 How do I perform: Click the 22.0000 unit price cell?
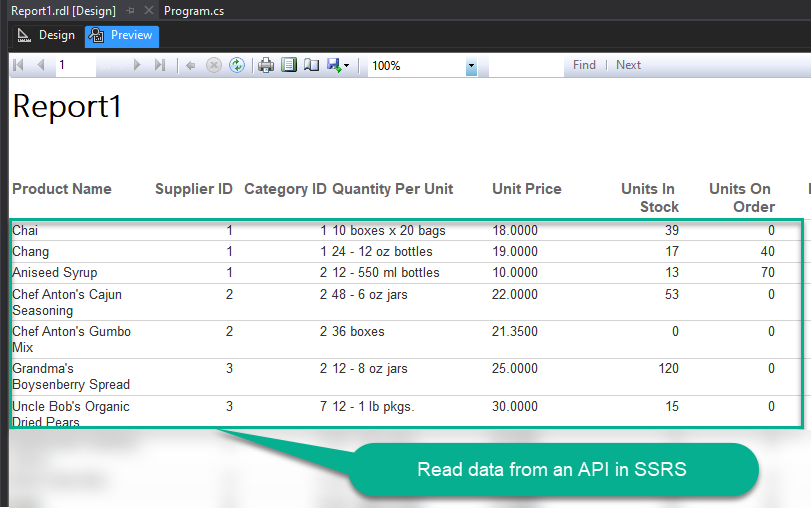pos(515,294)
